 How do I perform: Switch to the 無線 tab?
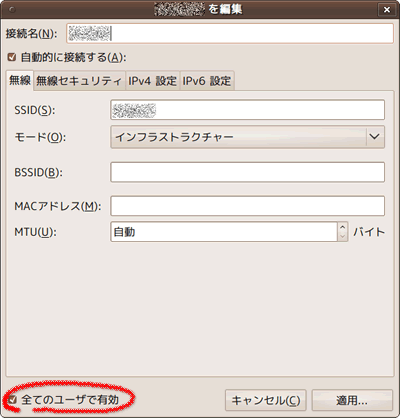(x=20, y=80)
